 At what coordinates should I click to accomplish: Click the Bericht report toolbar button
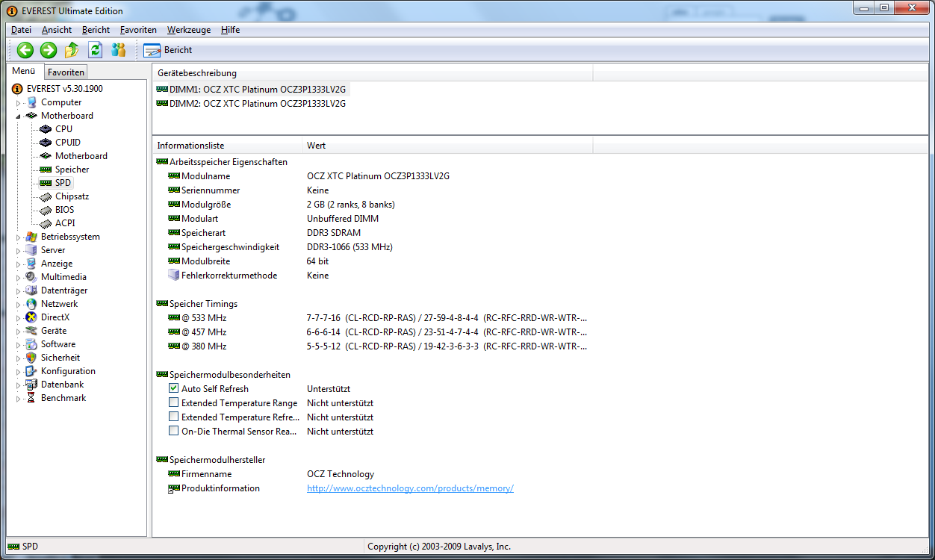(168, 50)
